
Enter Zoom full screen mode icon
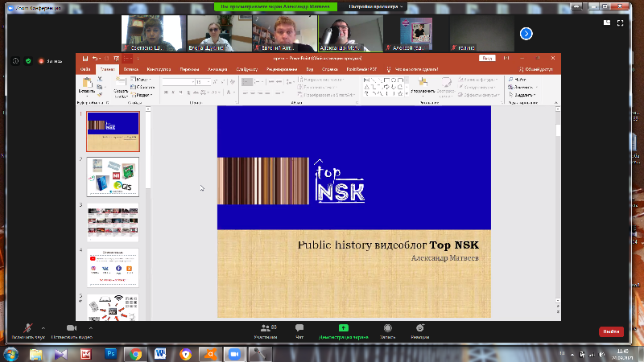click(x=620, y=23)
